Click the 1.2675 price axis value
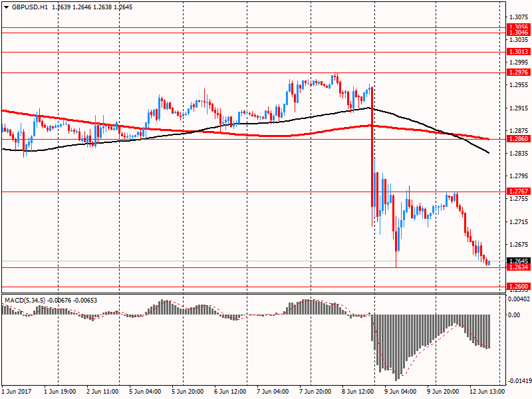Screen dimensions: 532x399 coord(519,245)
